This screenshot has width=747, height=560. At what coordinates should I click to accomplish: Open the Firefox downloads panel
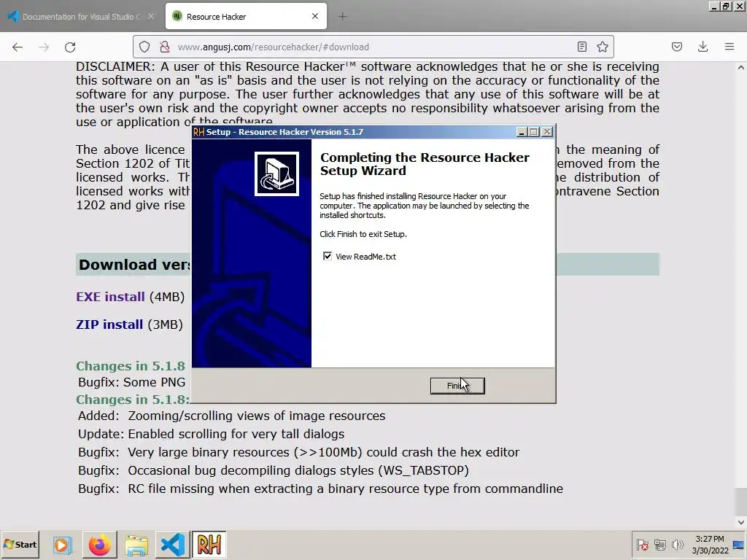coord(703,47)
